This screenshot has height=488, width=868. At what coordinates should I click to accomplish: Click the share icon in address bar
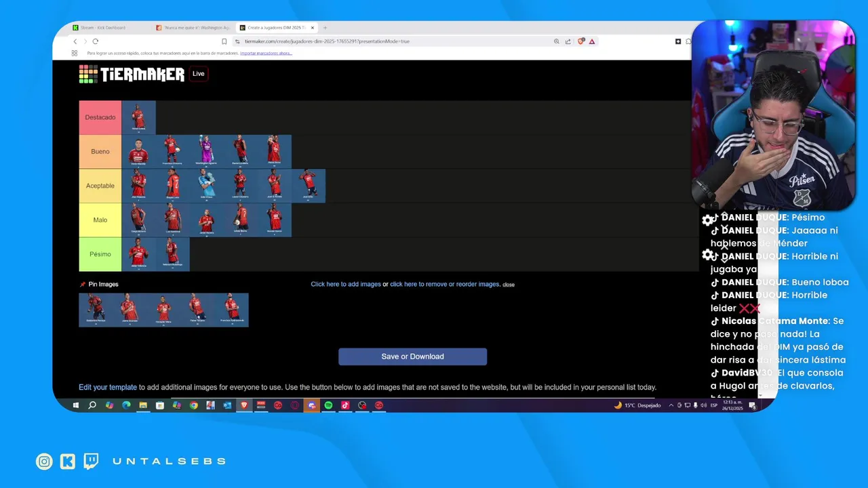click(x=568, y=41)
